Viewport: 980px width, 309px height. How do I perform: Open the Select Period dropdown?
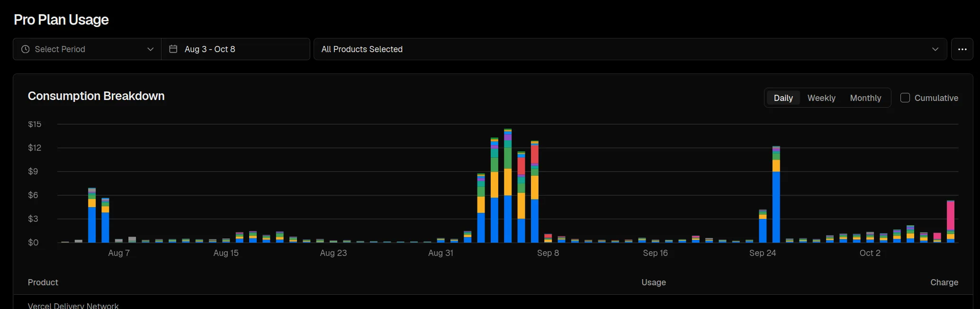click(87, 49)
